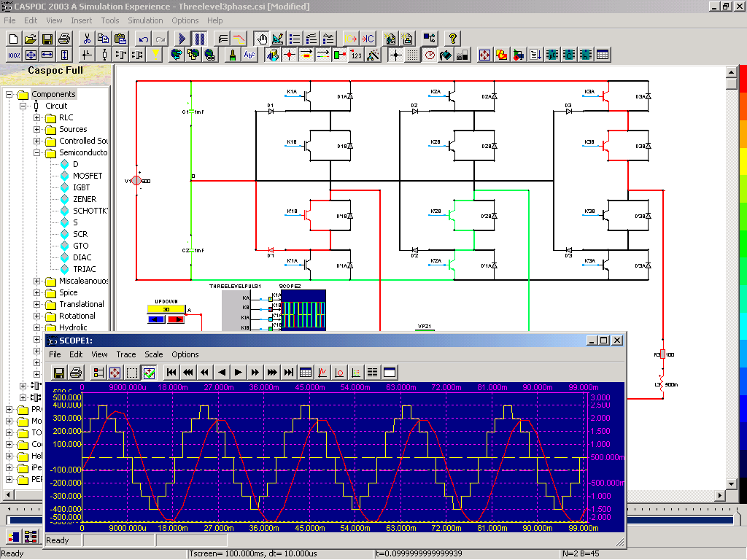Viewport: 747px width, 560px height.
Task: Click the zoom fit-all arrows icon
Action: click(31, 55)
